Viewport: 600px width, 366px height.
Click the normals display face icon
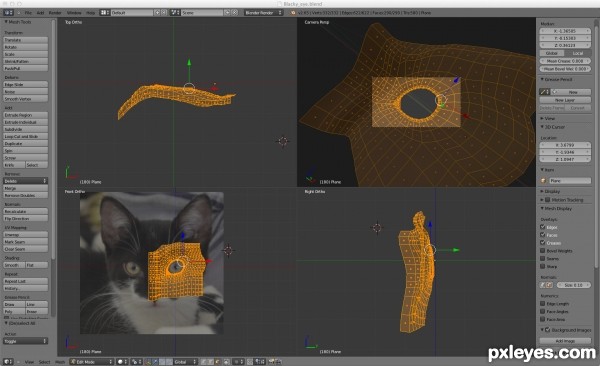point(549,285)
